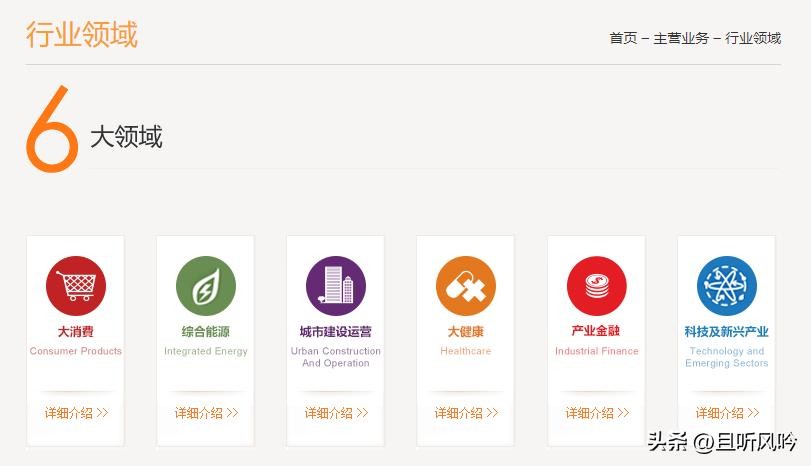811x466 pixels.
Task: View 详细介绍 for 城市建设运营
Action: (336, 413)
